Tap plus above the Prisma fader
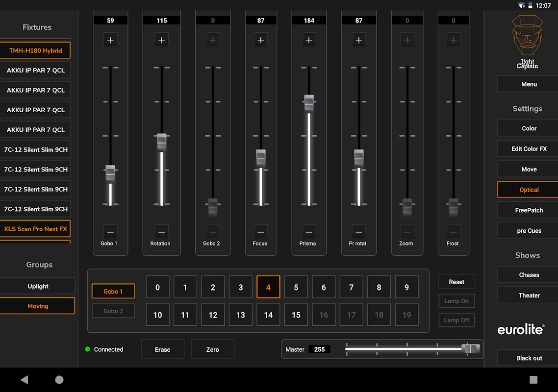 309,40
